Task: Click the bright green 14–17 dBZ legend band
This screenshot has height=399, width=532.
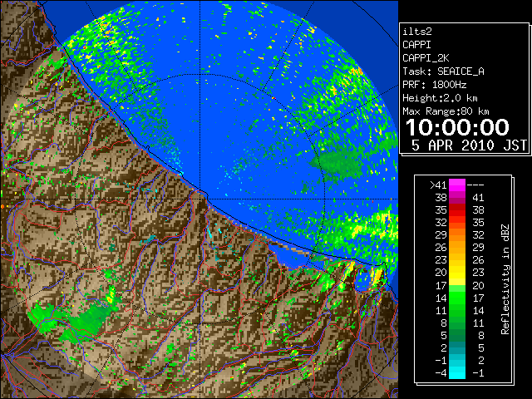Action: click(457, 298)
